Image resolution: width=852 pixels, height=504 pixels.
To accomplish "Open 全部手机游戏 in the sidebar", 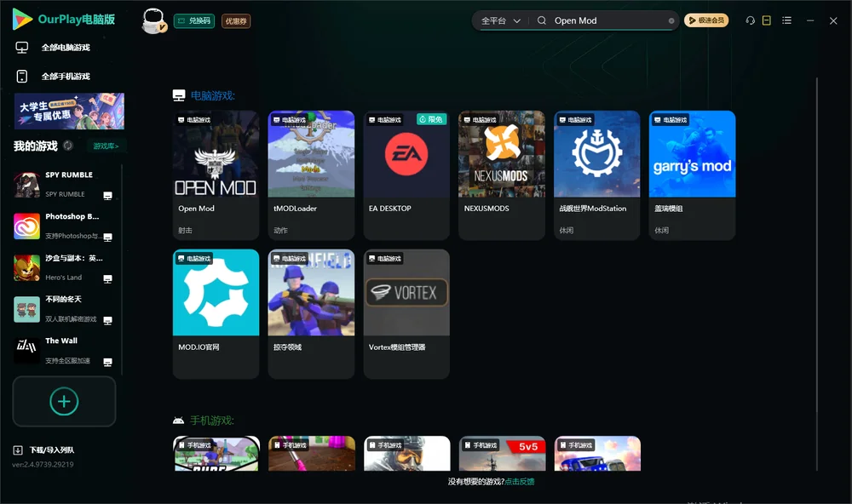I will [x=53, y=77].
